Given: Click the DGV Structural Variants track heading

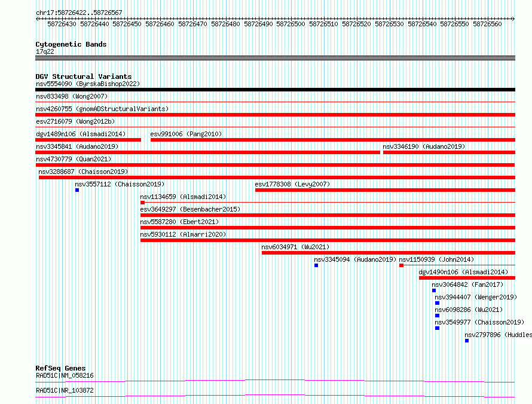Looking at the screenshot, I should tap(84, 76).
